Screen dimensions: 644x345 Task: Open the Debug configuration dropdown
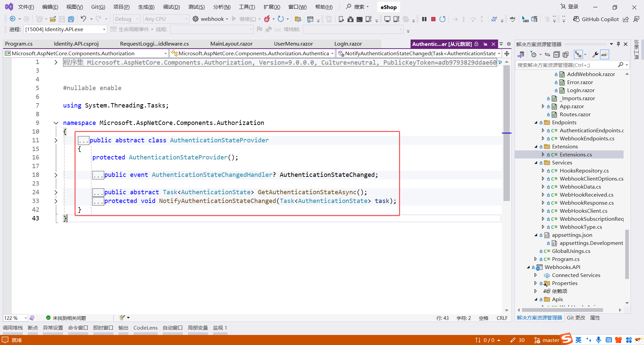127,19
